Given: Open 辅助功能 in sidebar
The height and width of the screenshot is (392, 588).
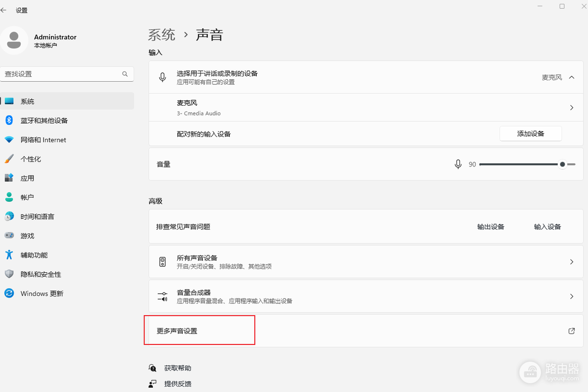Looking at the screenshot, I should 67,255.
